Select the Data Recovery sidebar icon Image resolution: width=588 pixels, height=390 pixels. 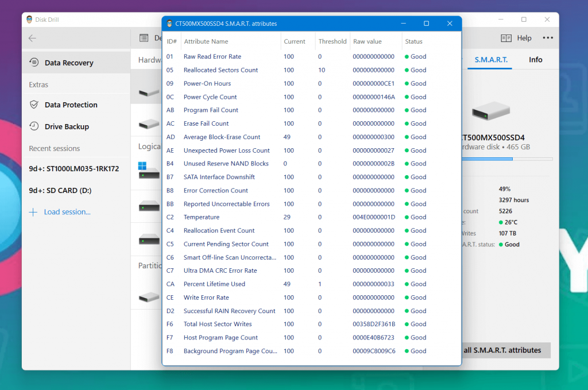pos(33,63)
